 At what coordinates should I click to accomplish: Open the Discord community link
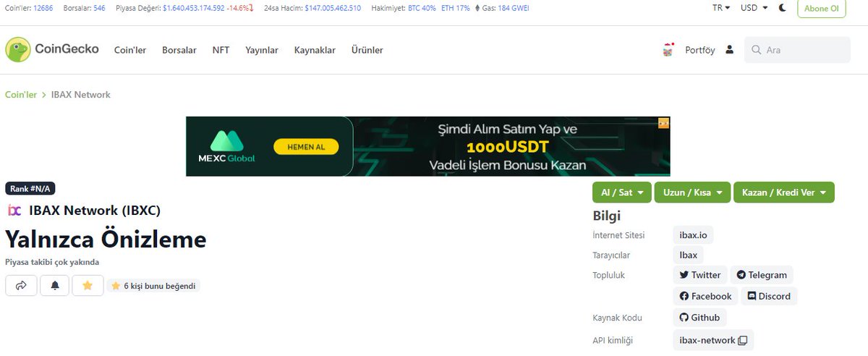click(x=769, y=296)
